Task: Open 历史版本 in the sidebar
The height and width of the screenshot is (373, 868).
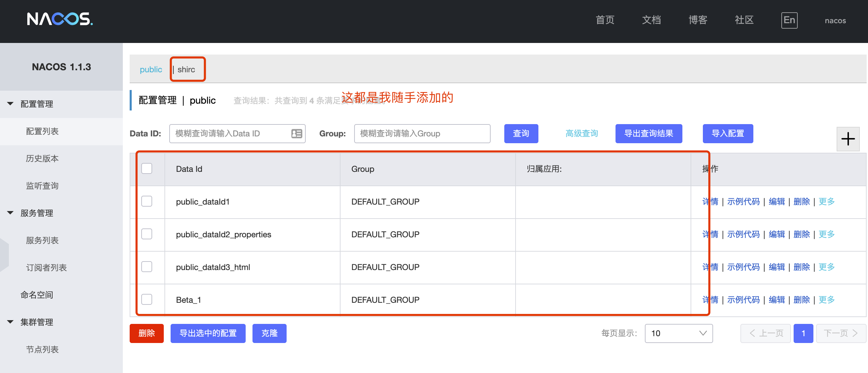Action: 42,159
